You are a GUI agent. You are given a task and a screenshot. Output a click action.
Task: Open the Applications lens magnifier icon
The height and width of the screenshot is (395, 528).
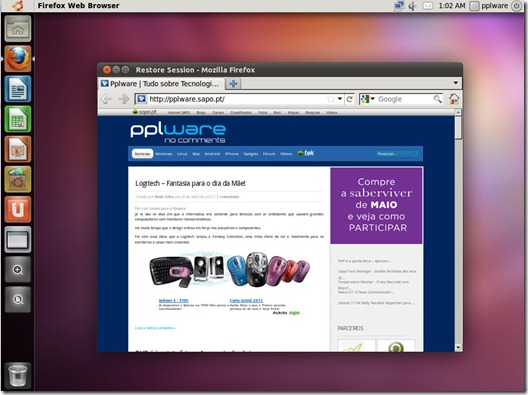click(x=18, y=269)
